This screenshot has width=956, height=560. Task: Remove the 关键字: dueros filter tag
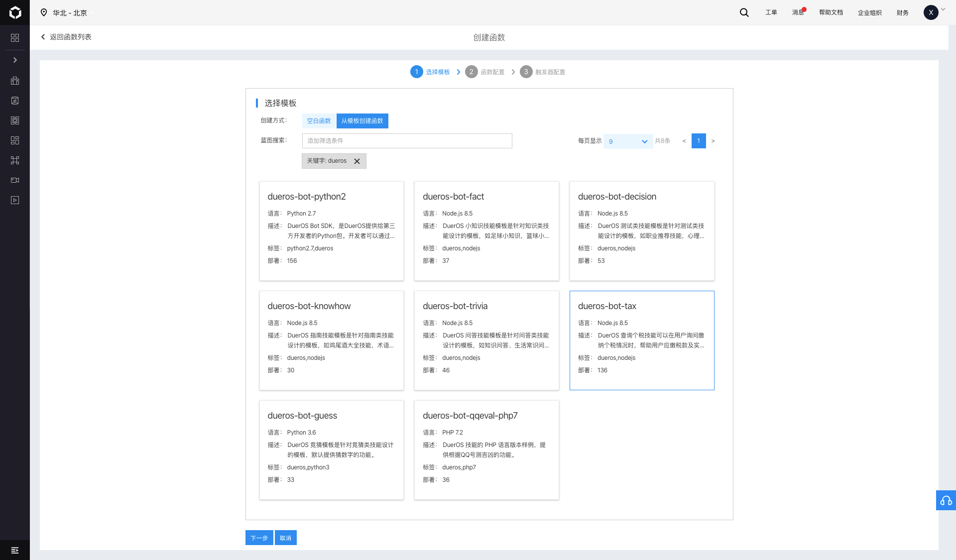coord(357,161)
